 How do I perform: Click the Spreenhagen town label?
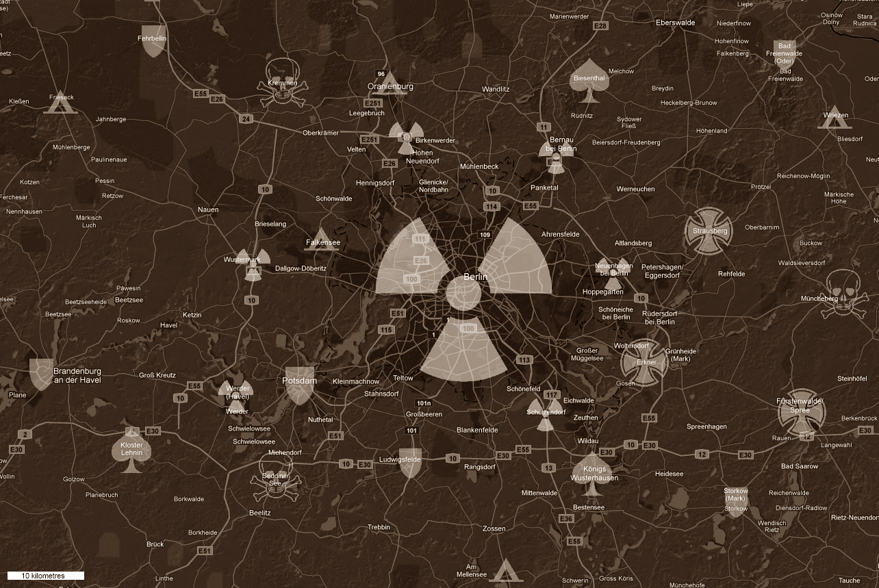pos(706,426)
